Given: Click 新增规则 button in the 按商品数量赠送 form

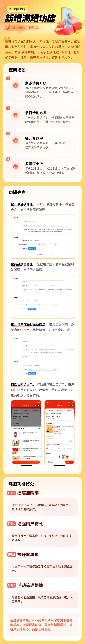Looking at the screenshot, I should pos(40,315).
